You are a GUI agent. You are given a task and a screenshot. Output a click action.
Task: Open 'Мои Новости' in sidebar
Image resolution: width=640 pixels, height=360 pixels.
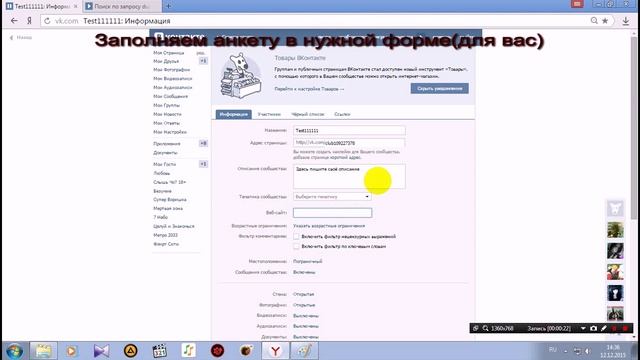167,114
